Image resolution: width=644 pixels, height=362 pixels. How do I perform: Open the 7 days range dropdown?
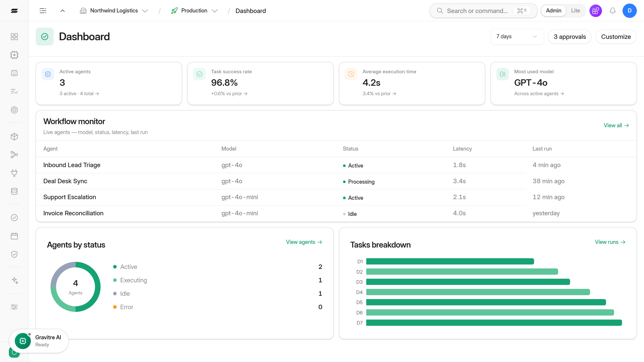pos(517,37)
